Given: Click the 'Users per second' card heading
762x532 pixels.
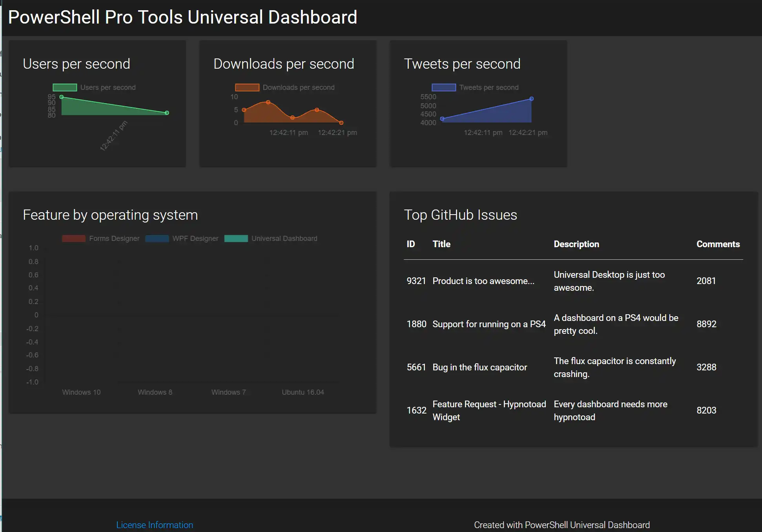Looking at the screenshot, I should [x=77, y=64].
